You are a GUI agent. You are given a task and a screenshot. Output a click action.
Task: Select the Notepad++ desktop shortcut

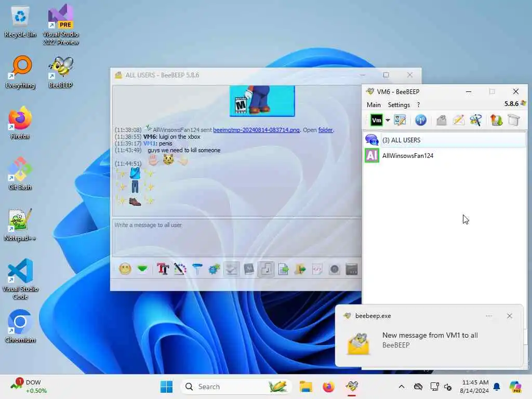20,224
